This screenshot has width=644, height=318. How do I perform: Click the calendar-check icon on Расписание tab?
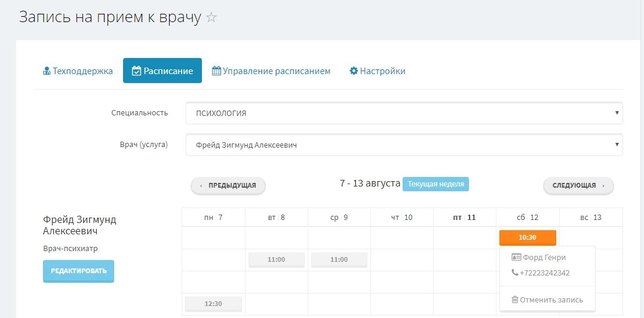136,71
